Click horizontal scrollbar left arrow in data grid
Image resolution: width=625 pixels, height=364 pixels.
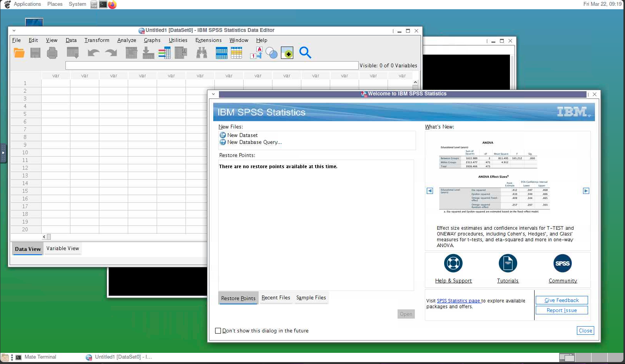pos(44,237)
